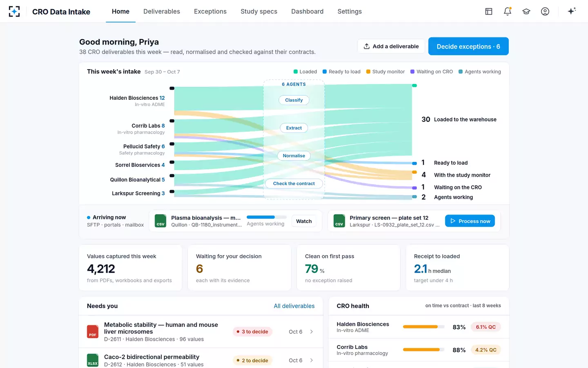Click the PDF icon for Metabolic stability

[93, 332]
